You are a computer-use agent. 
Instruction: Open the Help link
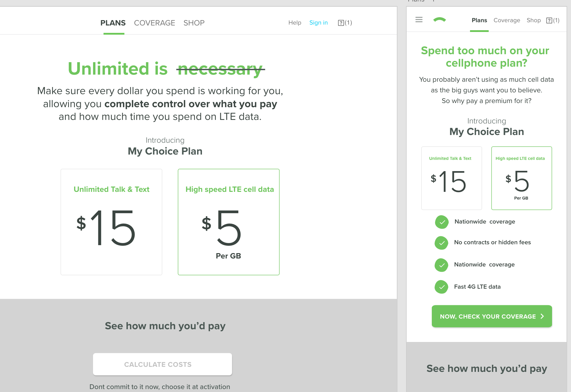[295, 23]
